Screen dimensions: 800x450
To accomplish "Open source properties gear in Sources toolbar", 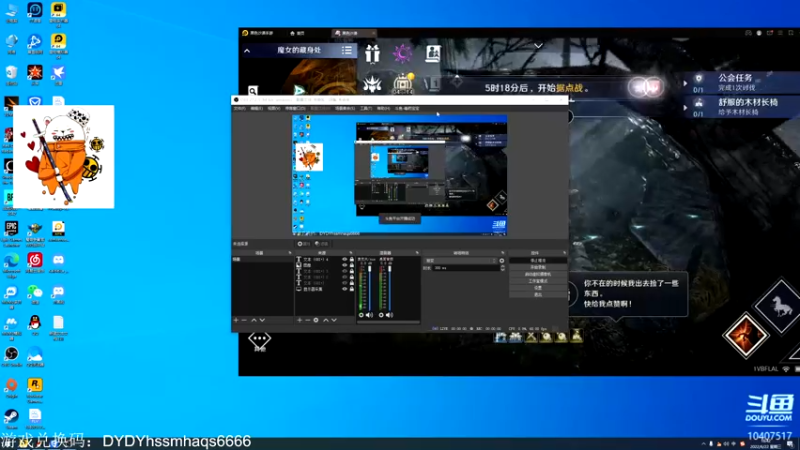I will [316, 320].
